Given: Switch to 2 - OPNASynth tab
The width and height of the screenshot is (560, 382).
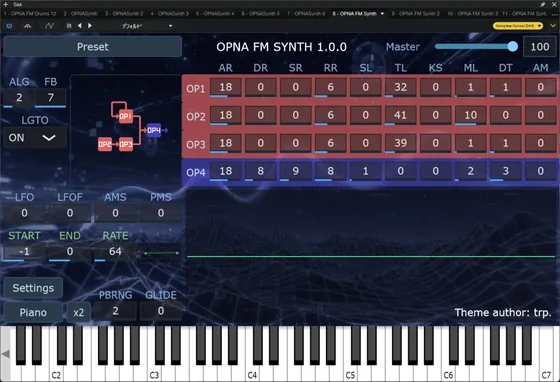Looking at the screenshot, I should (x=80, y=14).
